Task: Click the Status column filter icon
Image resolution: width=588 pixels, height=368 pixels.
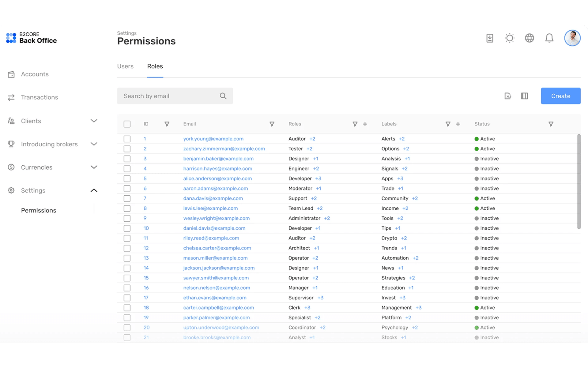Action: click(551, 124)
